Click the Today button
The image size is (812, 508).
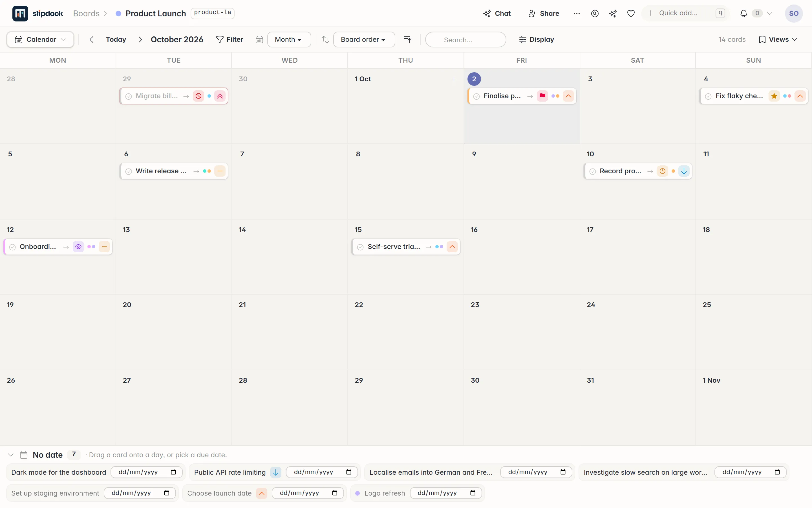coord(116,40)
